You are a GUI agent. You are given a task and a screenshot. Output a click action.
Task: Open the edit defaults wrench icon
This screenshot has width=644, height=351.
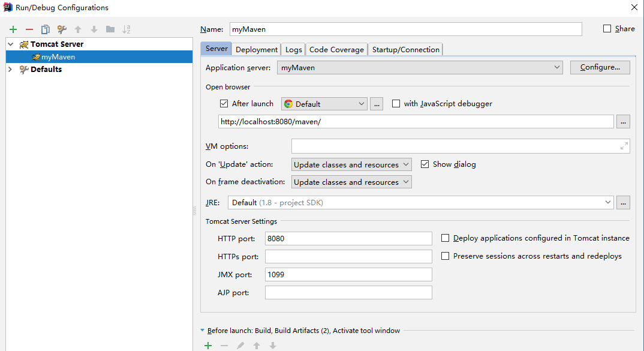pos(62,29)
